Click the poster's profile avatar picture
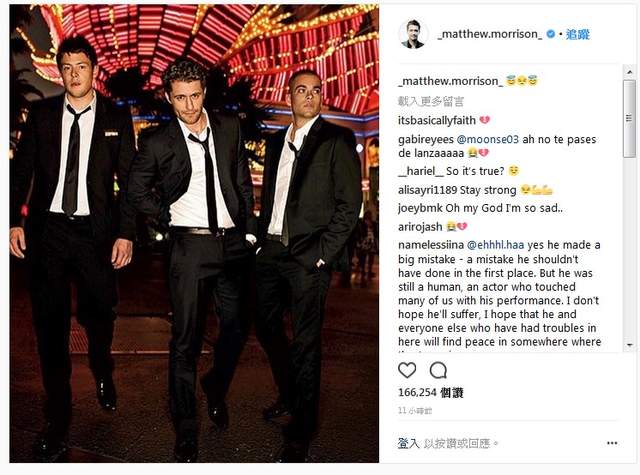The width and height of the screenshot is (640, 475). [413, 34]
